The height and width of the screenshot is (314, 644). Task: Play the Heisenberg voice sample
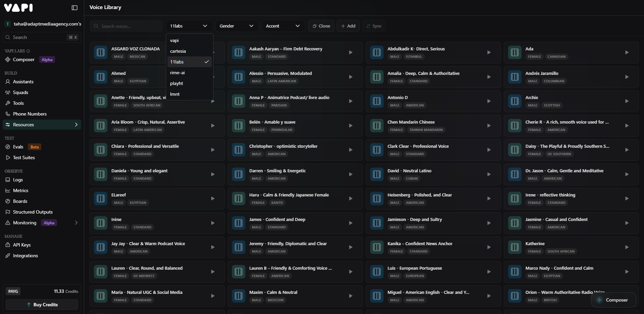489,198
